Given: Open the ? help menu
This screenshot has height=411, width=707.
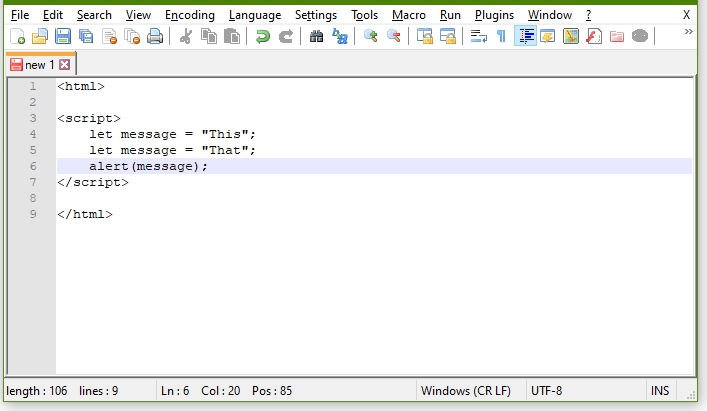Looking at the screenshot, I should click(588, 15).
